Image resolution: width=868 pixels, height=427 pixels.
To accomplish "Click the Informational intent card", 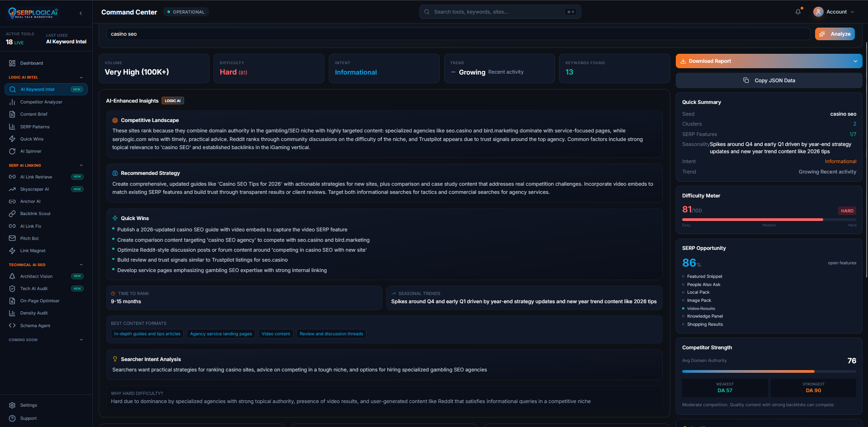I will [384, 69].
